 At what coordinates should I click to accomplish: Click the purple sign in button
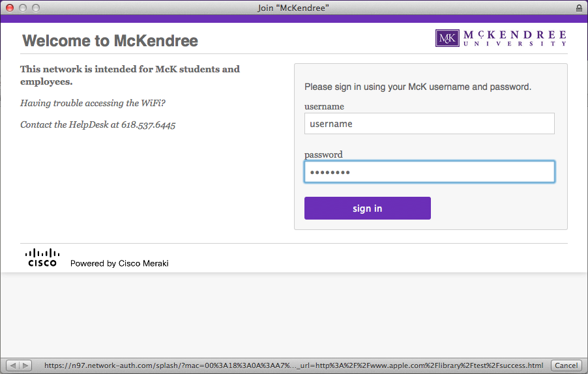coord(368,209)
